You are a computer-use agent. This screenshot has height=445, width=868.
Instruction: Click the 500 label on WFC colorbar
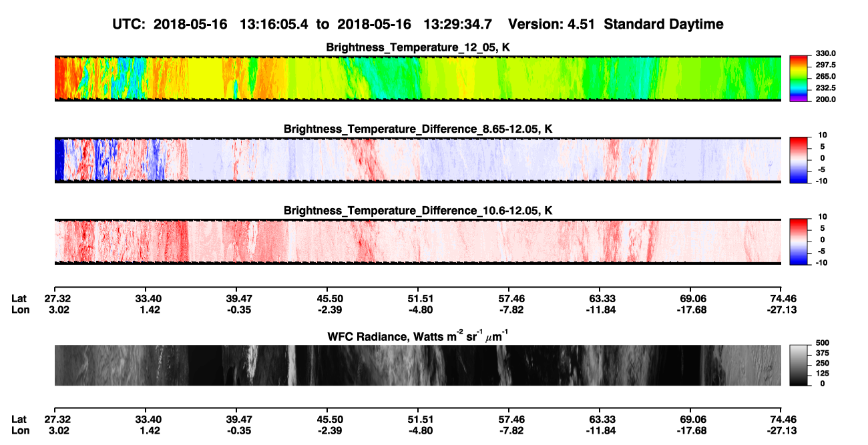point(823,342)
